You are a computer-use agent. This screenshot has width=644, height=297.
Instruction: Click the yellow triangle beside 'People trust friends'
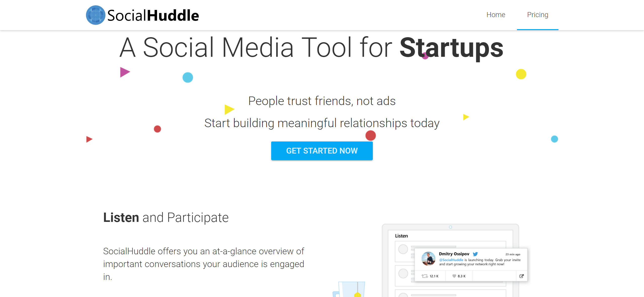229,109
